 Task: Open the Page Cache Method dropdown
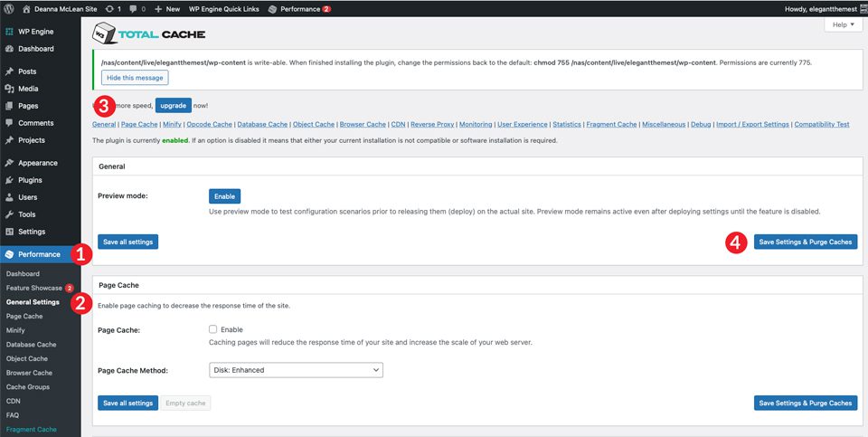pos(296,370)
